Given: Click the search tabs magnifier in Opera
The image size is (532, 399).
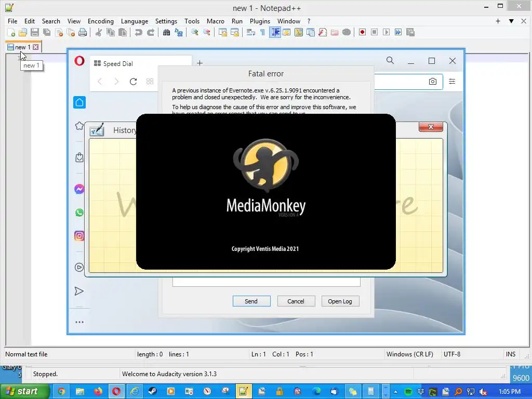Looking at the screenshot, I should point(390,60).
